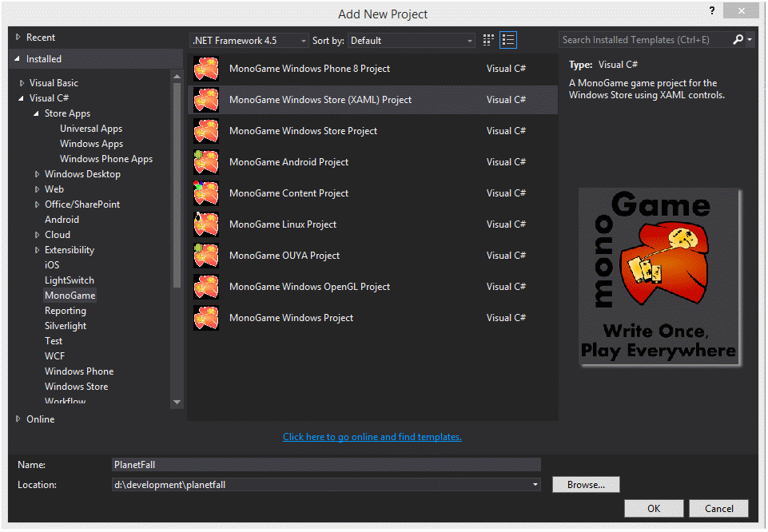Image resolution: width=768 pixels, height=532 pixels.
Task: Select the Windows Phone category
Action: click(x=79, y=371)
